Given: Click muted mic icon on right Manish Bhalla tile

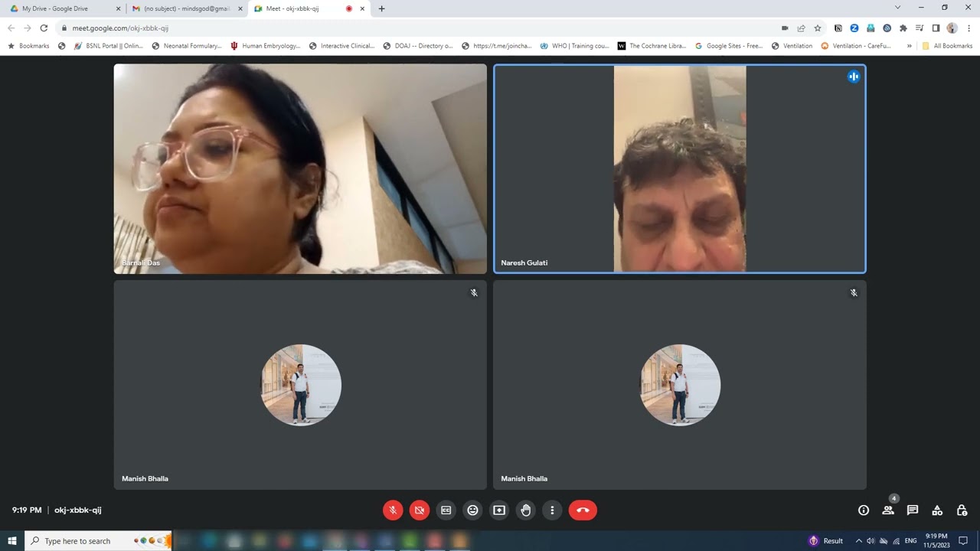Looking at the screenshot, I should [x=854, y=293].
